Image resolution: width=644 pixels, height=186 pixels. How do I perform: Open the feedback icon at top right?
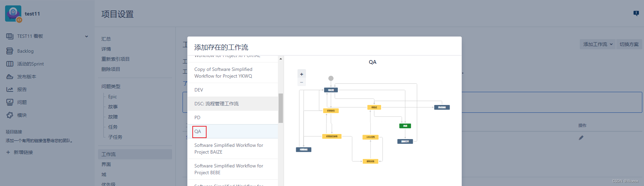pos(636,14)
